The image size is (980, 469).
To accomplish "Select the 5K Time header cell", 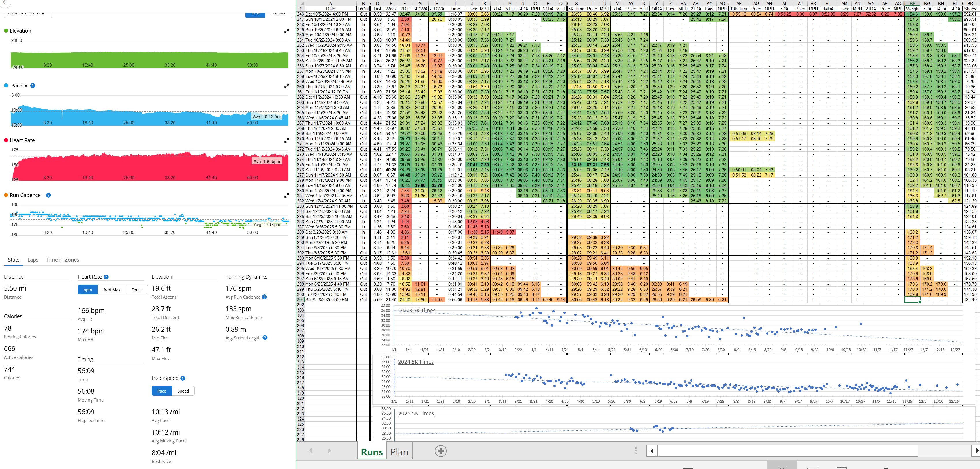I will tap(576, 9).
